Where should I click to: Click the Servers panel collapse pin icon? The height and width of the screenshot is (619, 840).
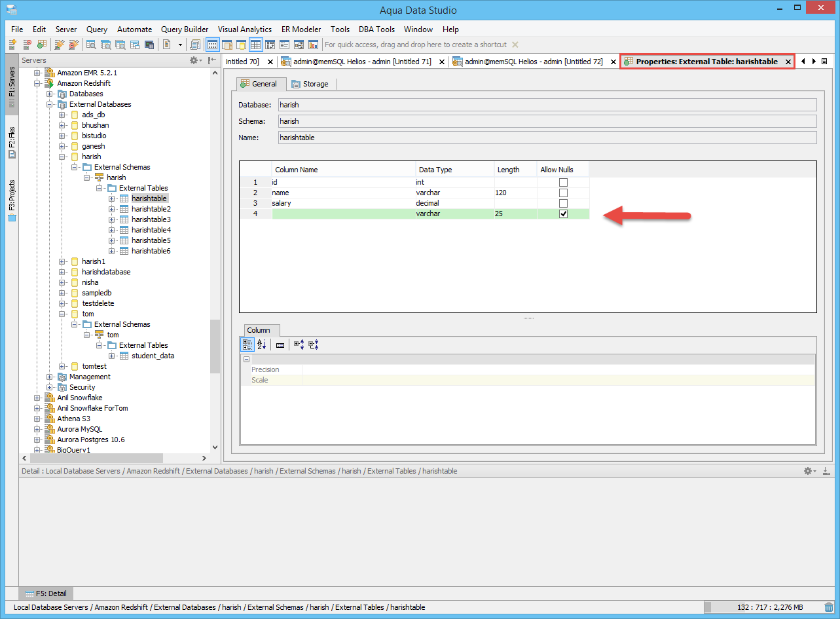(212, 60)
